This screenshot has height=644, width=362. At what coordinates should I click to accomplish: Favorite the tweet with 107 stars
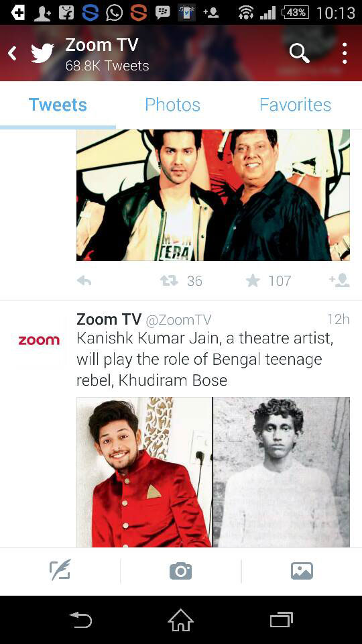(x=253, y=281)
